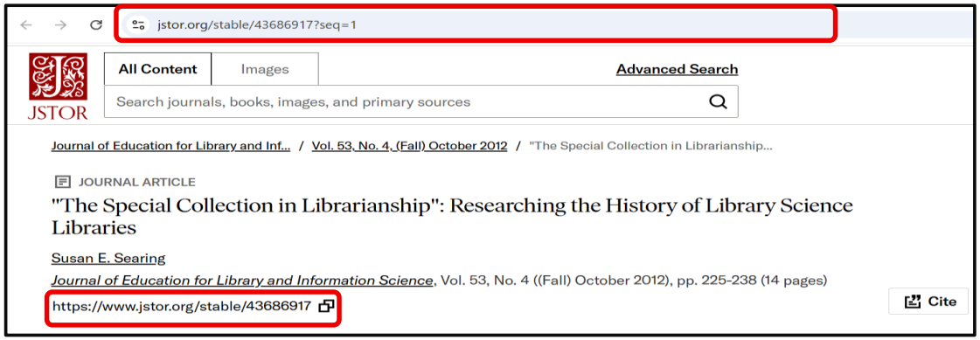
Task: Click the browser forward arrow
Action: click(60, 25)
